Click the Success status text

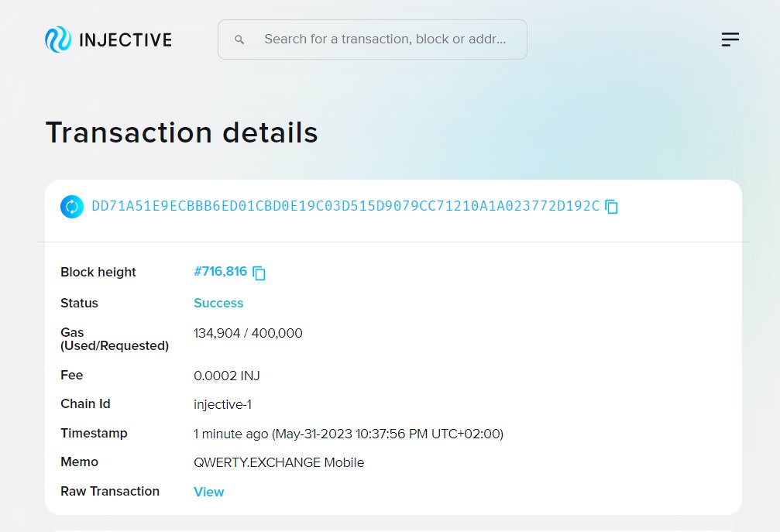218,303
